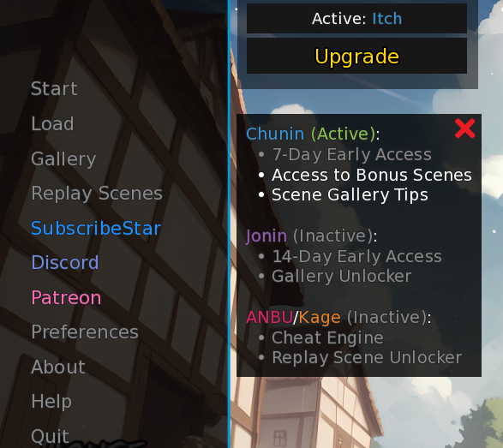Choose Replay Scenes from the menu
The height and width of the screenshot is (448, 503).
[x=97, y=194]
